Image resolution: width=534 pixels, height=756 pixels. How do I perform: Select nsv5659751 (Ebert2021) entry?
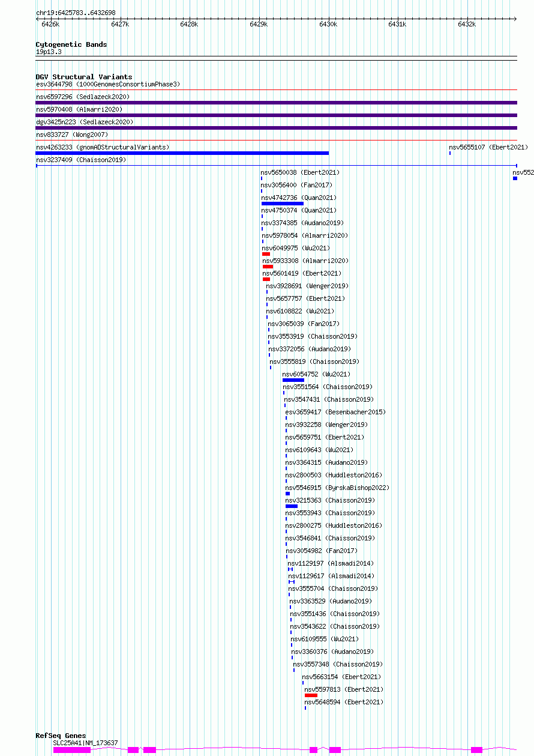pyautogui.click(x=325, y=437)
